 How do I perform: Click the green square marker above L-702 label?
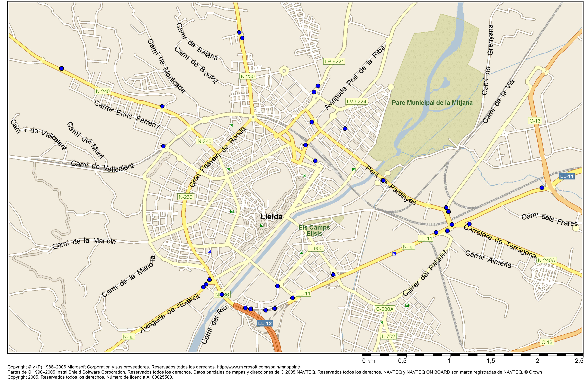381,322
